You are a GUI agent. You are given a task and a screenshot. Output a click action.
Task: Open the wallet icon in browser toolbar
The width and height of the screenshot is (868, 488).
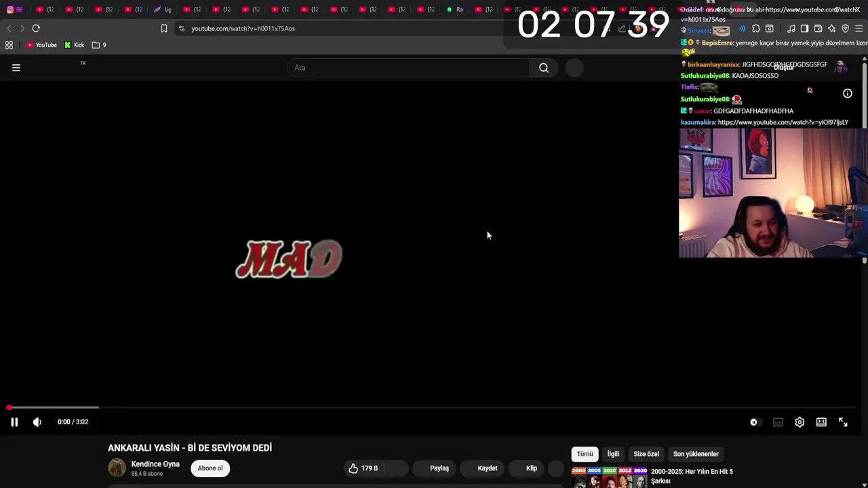[x=818, y=28]
